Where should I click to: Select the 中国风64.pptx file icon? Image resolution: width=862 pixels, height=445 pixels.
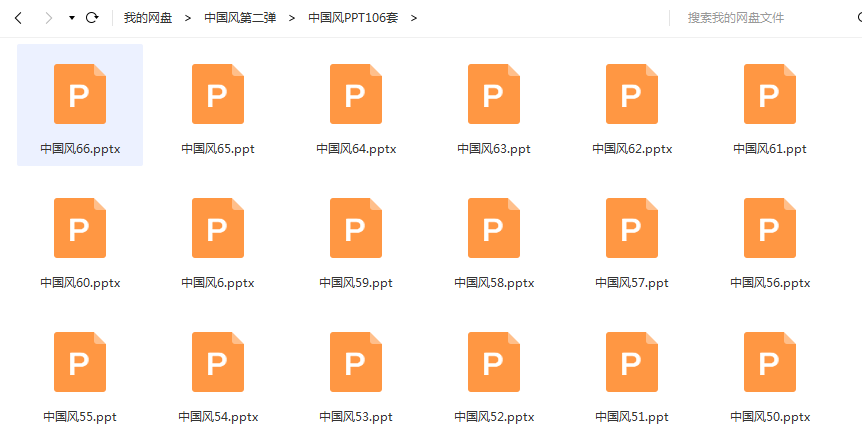[x=356, y=94]
